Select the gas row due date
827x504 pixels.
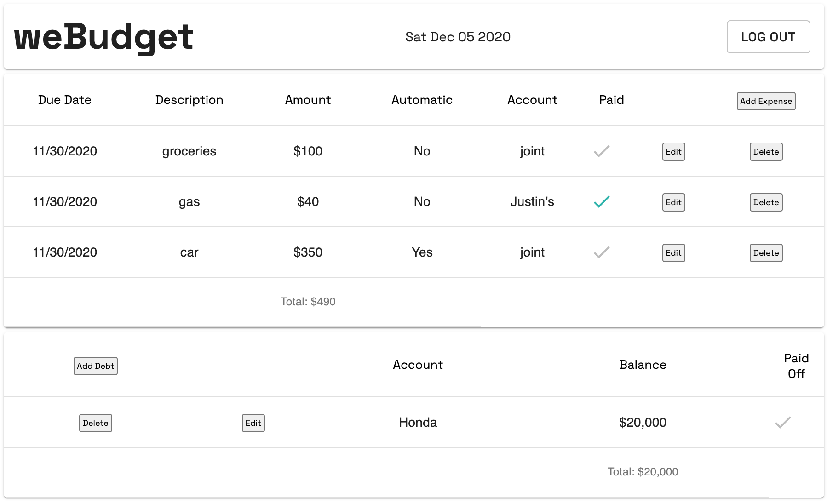[65, 202]
